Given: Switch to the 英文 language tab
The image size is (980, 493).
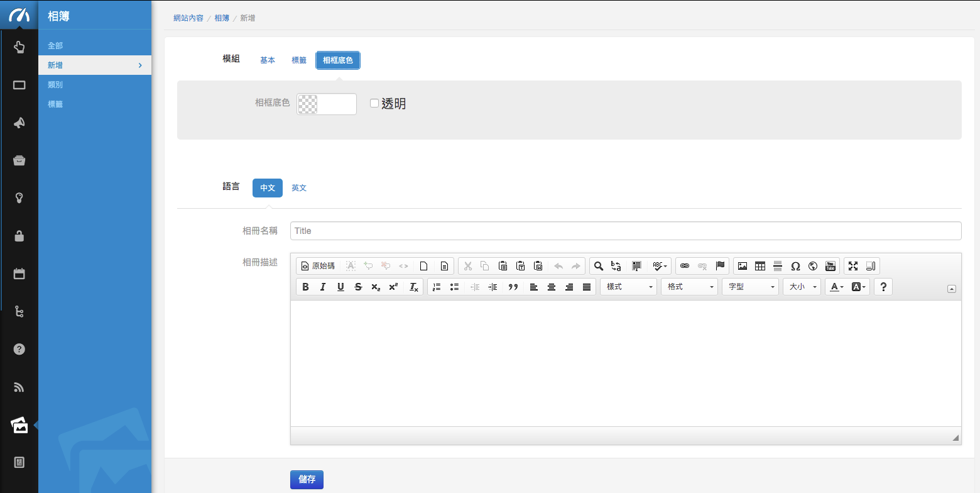Looking at the screenshot, I should (299, 188).
